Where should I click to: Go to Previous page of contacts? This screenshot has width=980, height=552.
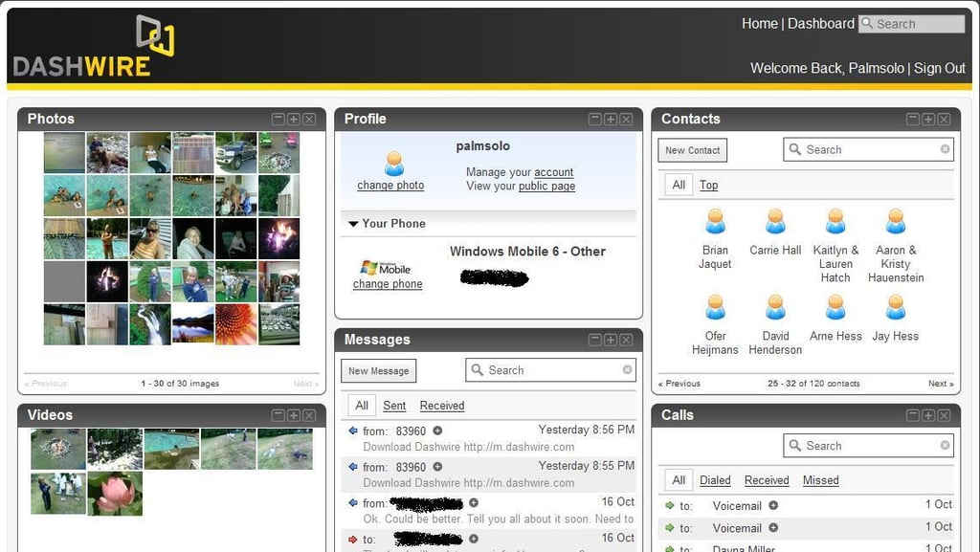coord(679,384)
